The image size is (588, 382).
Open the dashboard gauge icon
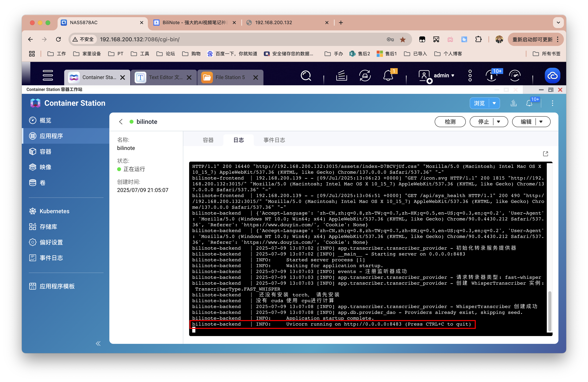[x=515, y=75]
